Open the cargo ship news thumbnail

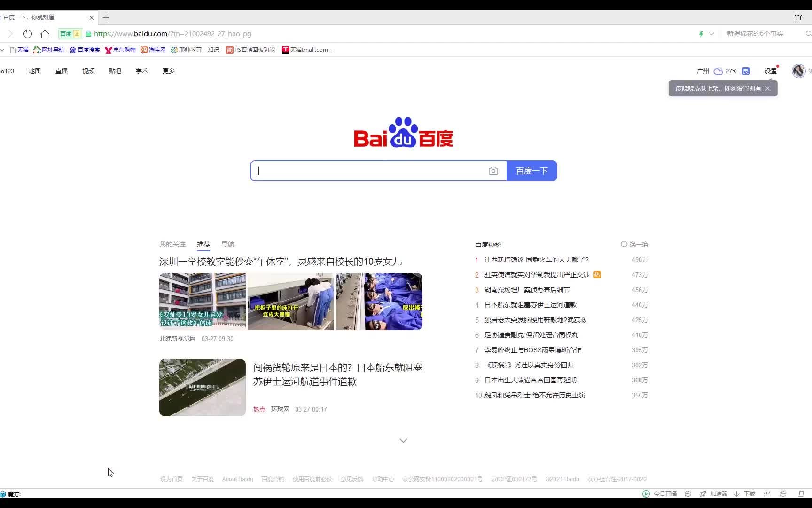point(203,388)
